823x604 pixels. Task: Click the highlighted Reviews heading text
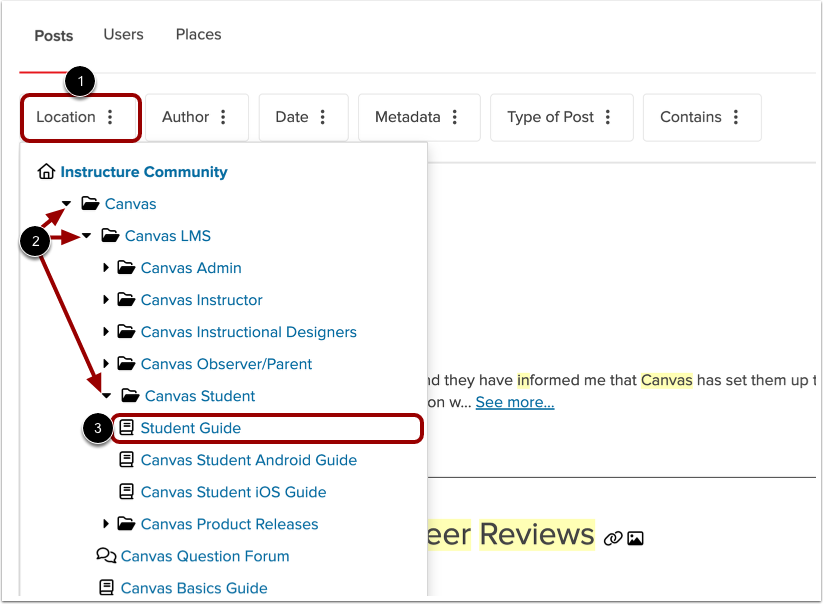(537, 534)
